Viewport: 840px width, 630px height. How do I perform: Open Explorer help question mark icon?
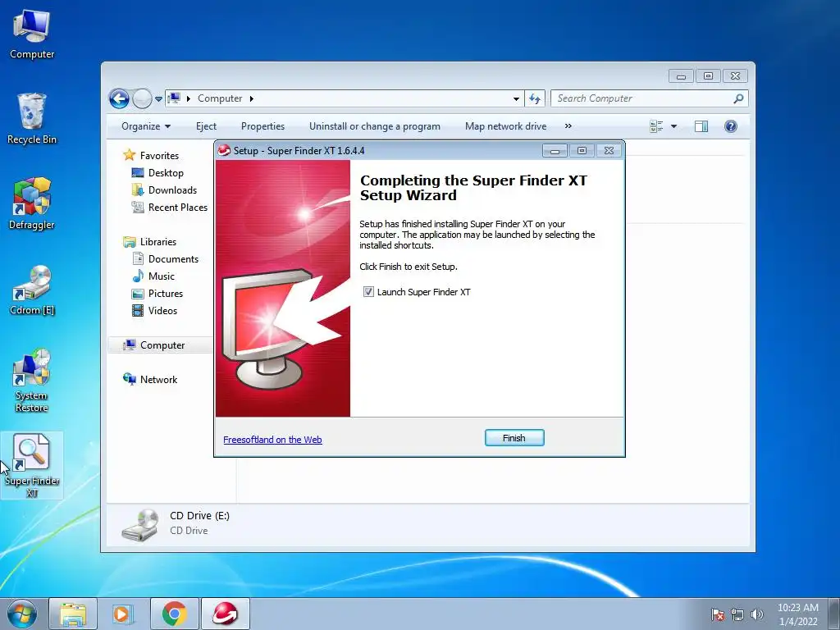click(730, 126)
